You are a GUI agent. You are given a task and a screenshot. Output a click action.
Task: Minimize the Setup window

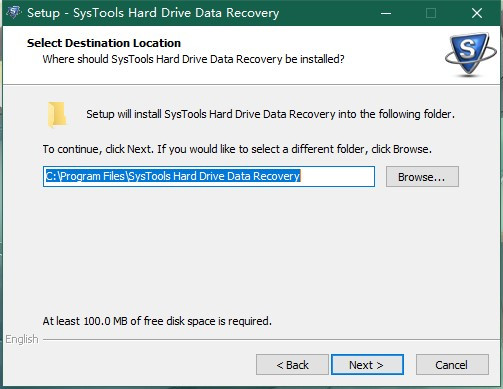click(386, 13)
